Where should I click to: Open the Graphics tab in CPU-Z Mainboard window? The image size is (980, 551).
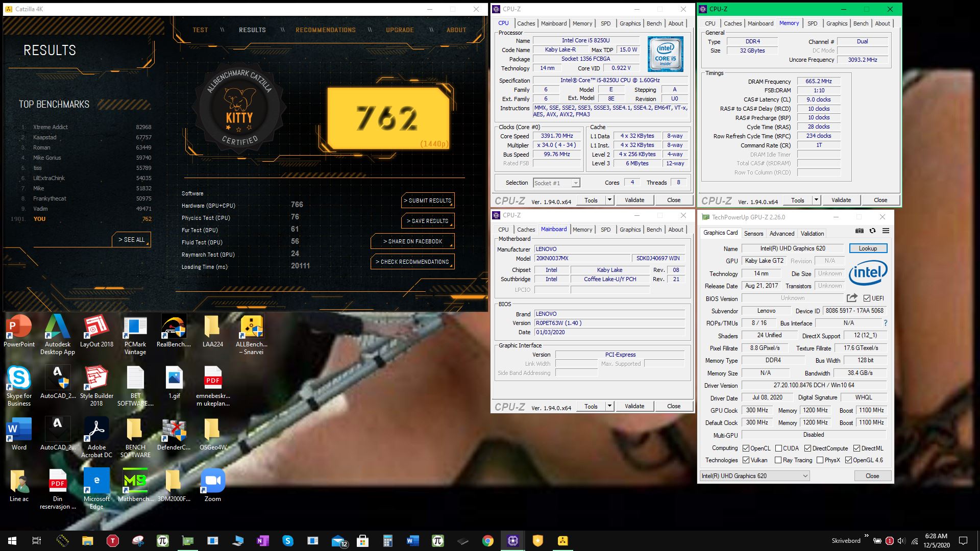pyautogui.click(x=630, y=230)
